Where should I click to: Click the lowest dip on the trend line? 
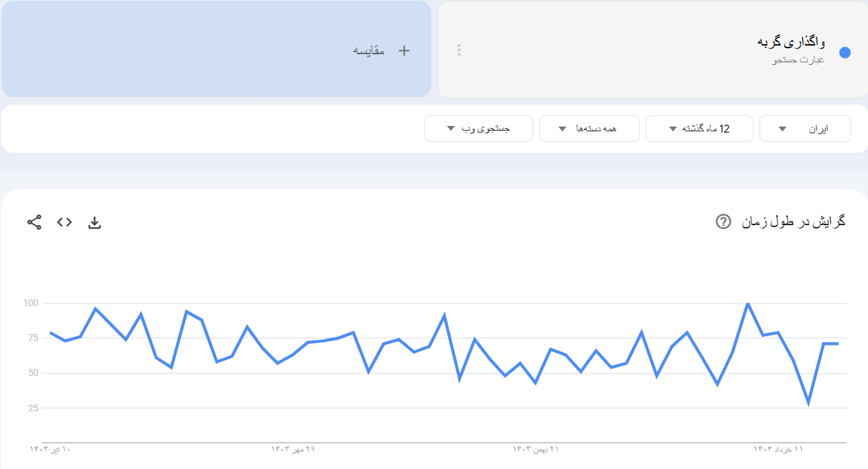click(808, 403)
